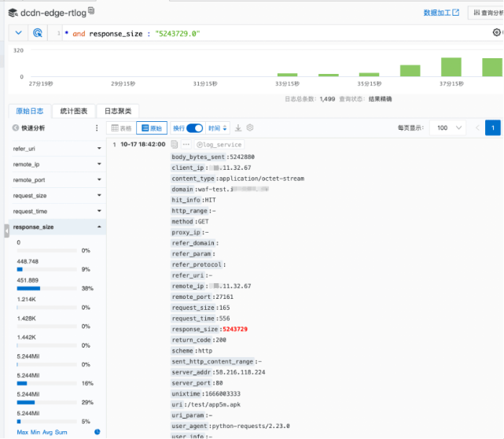Download the logs using the download icon

coord(238,127)
